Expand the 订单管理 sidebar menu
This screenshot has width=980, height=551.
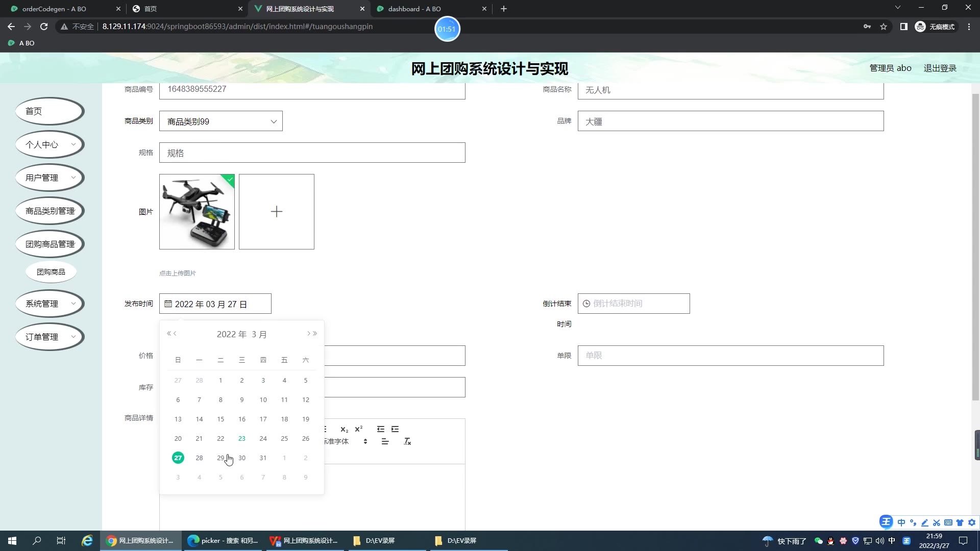point(50,337)
